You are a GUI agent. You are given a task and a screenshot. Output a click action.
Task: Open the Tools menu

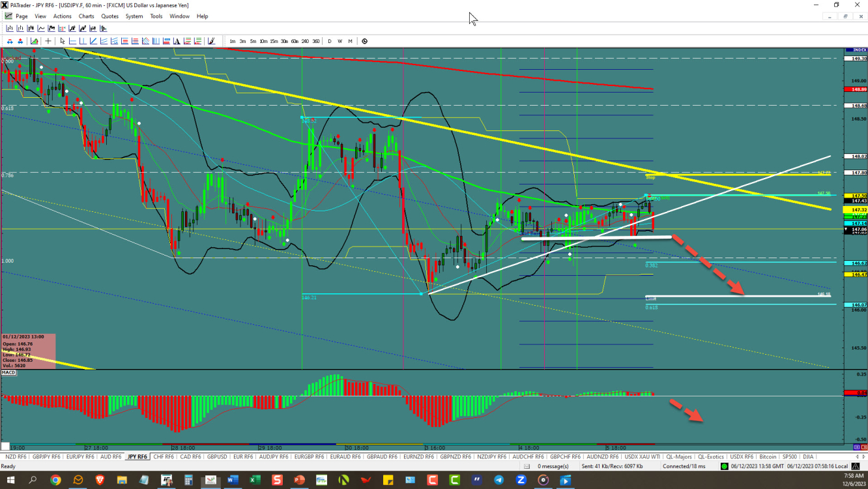point(156,16)
